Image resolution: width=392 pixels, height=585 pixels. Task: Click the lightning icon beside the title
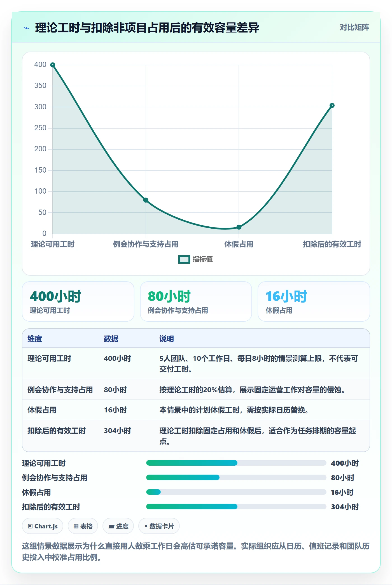point(27,28)
